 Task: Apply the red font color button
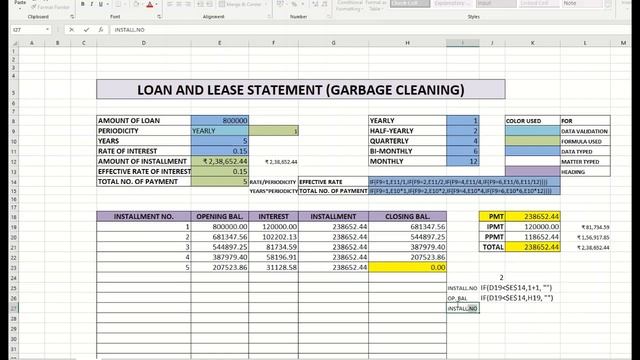click(149, 4)
